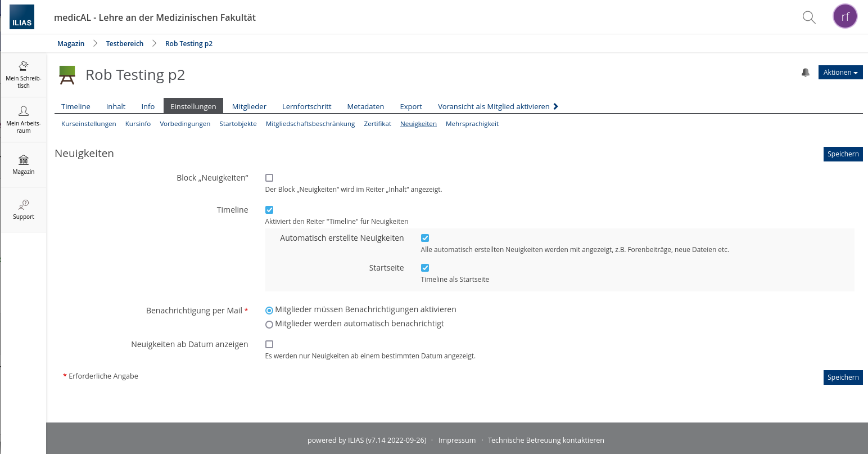
Task: Switch to the Mitglieder tab
Action: click(249, 106)
